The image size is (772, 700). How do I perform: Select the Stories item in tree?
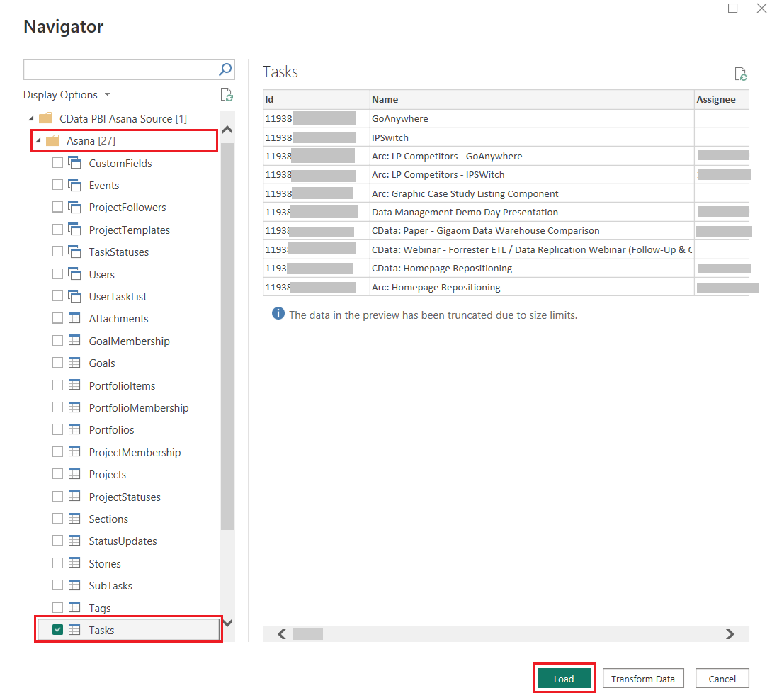105,564
